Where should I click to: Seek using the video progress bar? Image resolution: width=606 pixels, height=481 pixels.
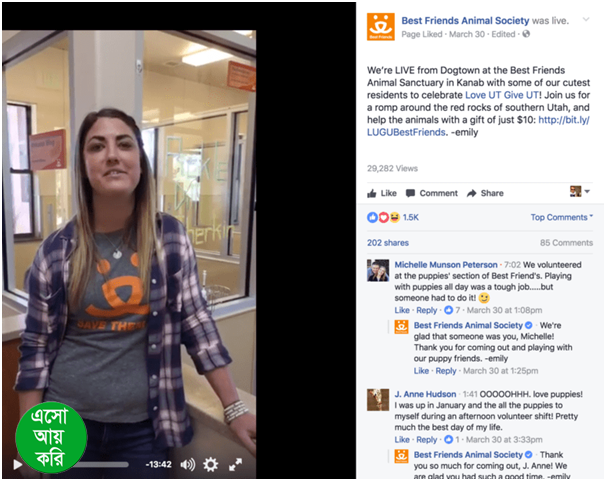[102, 464]
